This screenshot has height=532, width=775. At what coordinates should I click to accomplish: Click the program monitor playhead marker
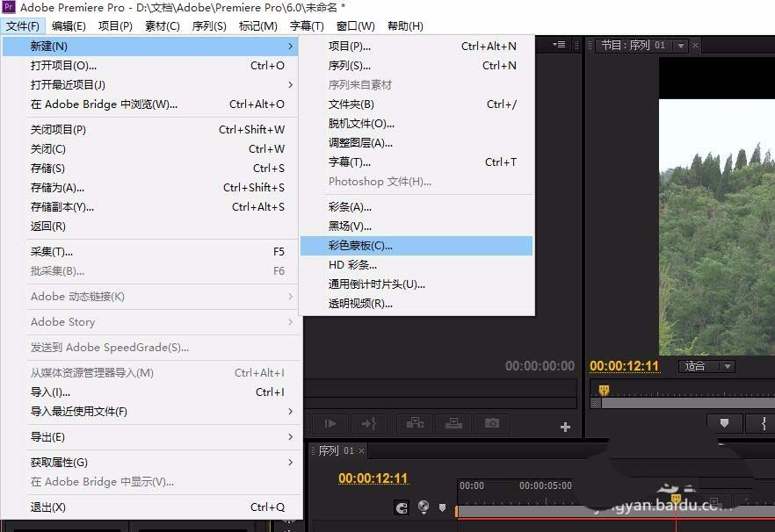click(x=604, y=391)
